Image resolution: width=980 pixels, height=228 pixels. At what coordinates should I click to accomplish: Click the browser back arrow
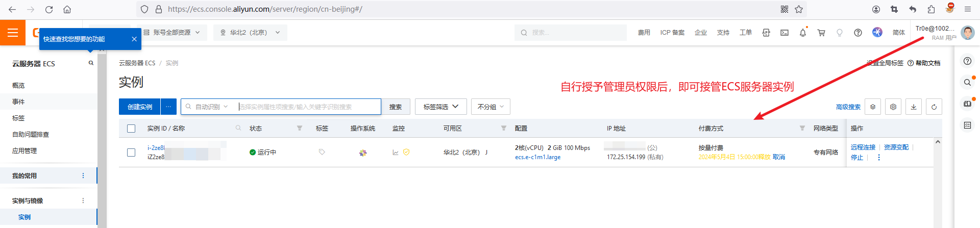12,9
